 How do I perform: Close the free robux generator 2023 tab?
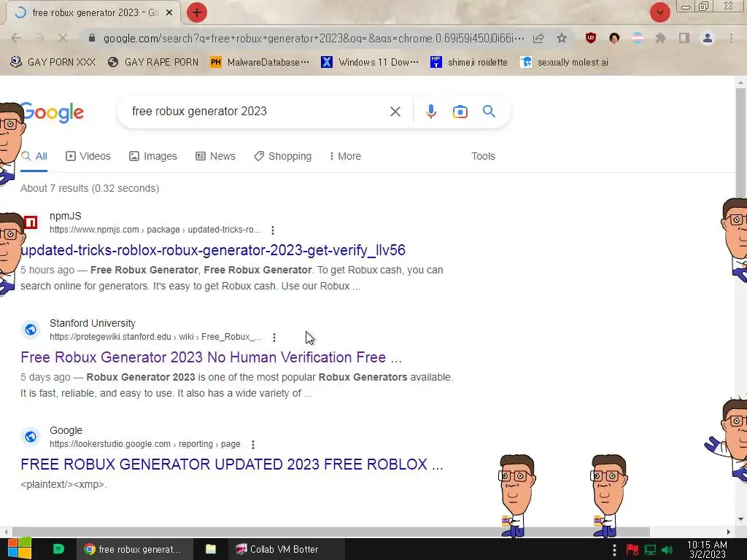(x=169, y=13)
